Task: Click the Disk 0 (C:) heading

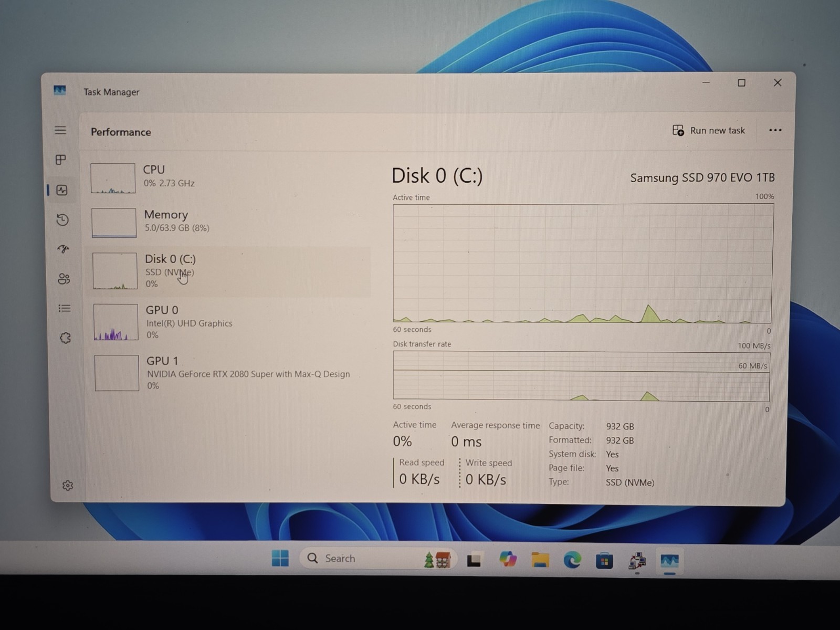Action: [x=437, y=176]
